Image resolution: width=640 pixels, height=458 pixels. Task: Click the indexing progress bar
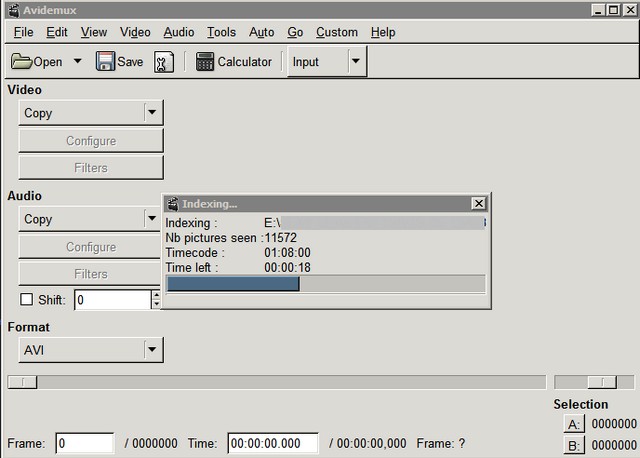click(326, 284)
